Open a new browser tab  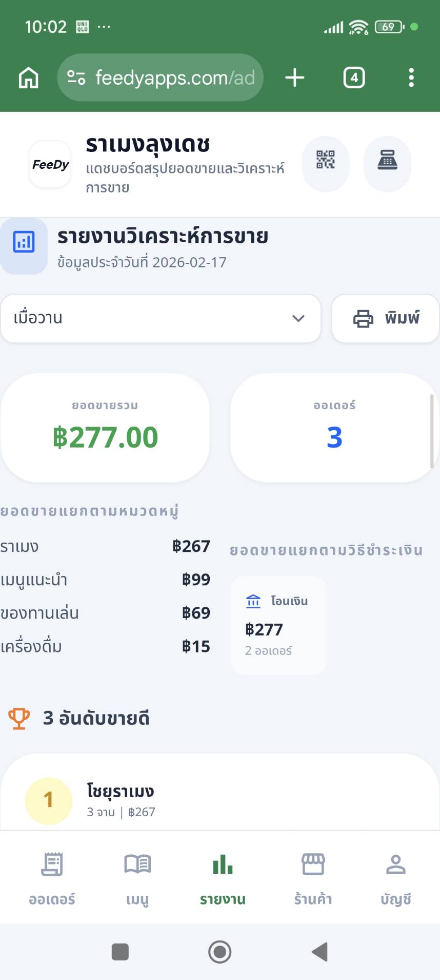294,78
